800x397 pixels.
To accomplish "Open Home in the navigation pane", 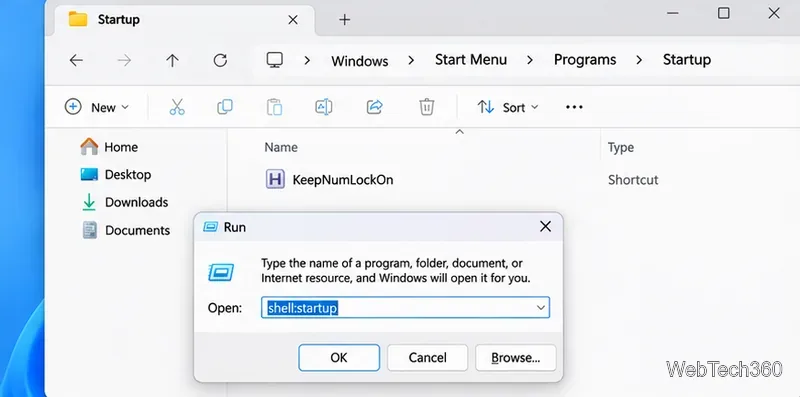I will tap(121, 147).
